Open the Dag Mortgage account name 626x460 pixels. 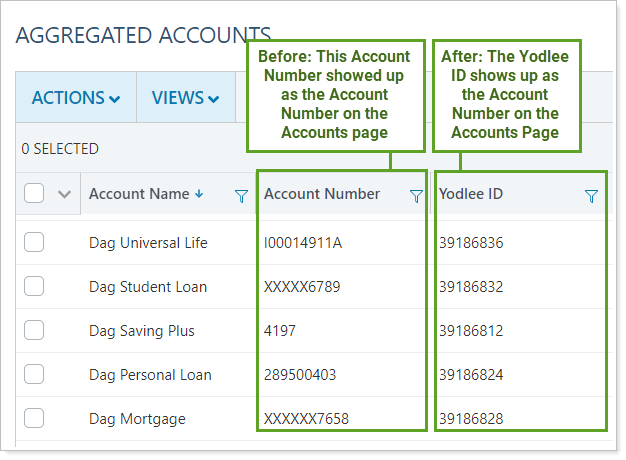[137, 419]
